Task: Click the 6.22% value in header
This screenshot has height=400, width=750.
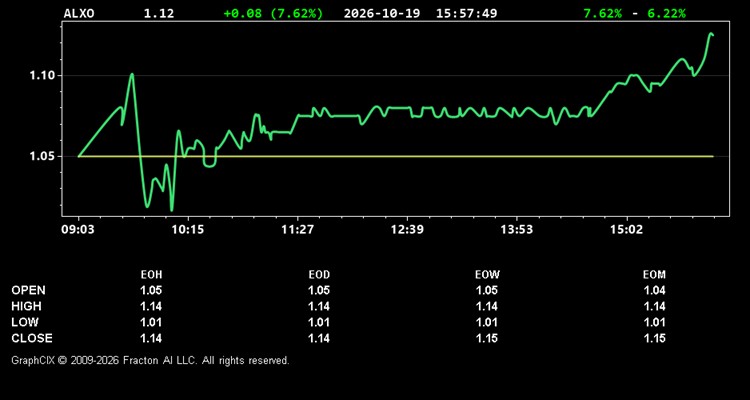Action: (x=666, y=13)
